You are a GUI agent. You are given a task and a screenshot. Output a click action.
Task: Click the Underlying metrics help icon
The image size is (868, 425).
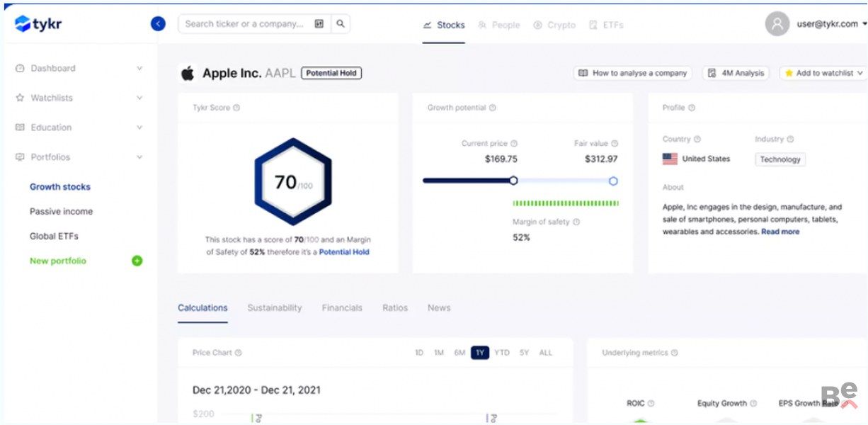(675, 353)
